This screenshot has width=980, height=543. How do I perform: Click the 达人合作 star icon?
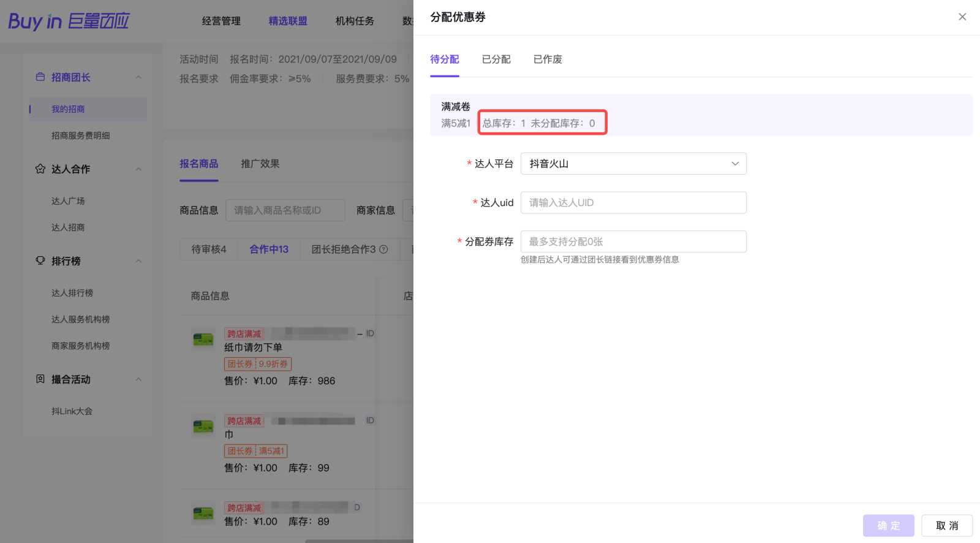[40, 169]
